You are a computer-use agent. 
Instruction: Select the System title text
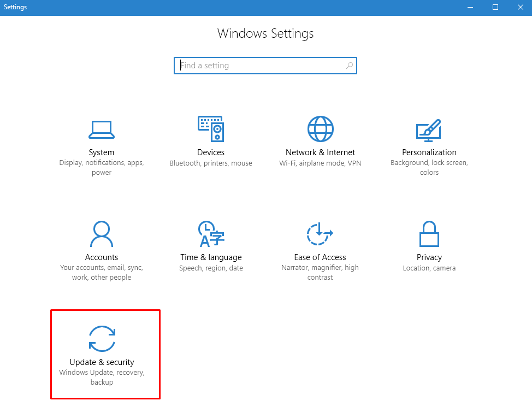[102, 152]
